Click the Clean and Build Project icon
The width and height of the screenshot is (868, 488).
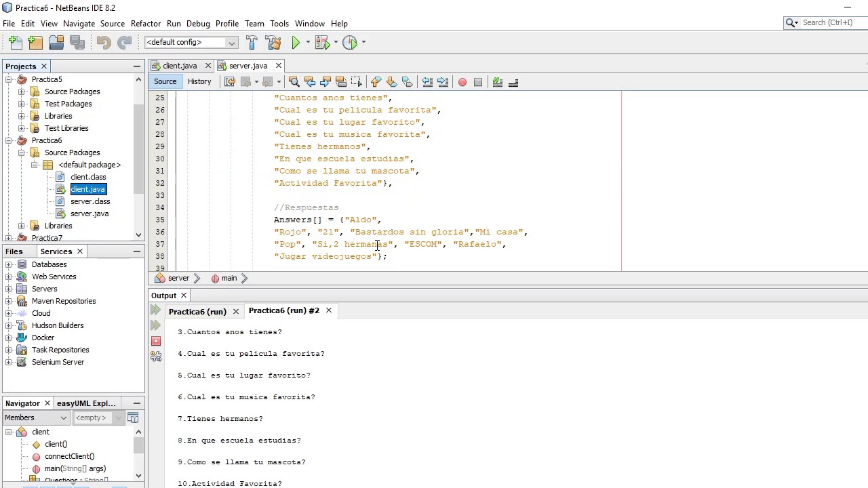coord(274,42)
